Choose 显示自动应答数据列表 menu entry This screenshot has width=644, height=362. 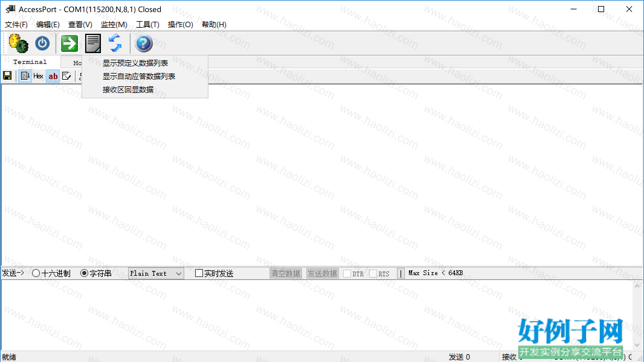tap(145, 76)
